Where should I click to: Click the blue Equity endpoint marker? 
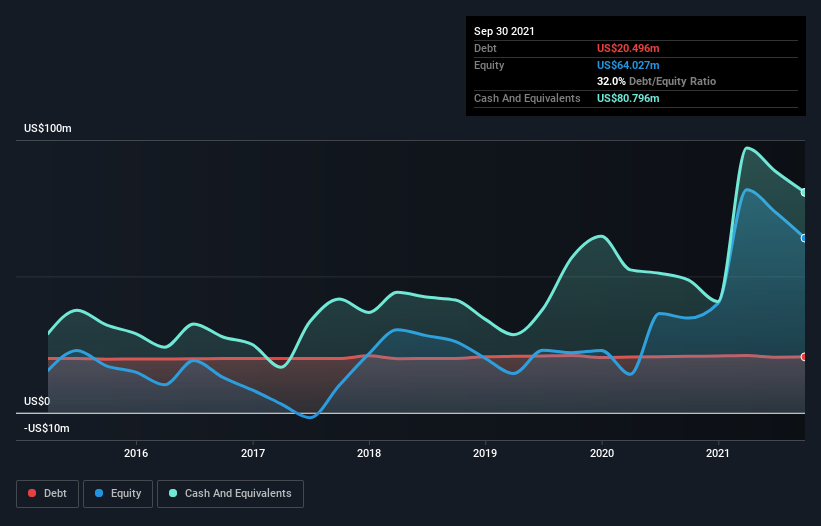(x=804, y=238)
